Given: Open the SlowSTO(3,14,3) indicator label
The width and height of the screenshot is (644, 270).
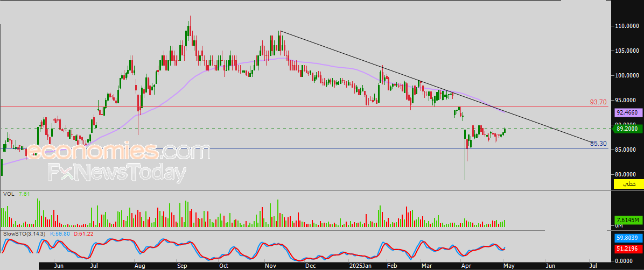Looking at the screenshot, I should (x=25, y=233).
